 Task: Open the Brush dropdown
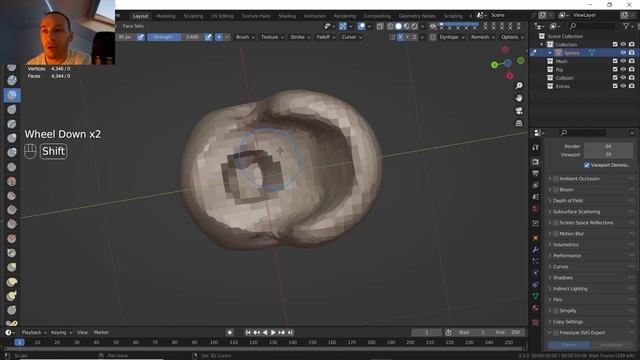[x=245, y=37]
